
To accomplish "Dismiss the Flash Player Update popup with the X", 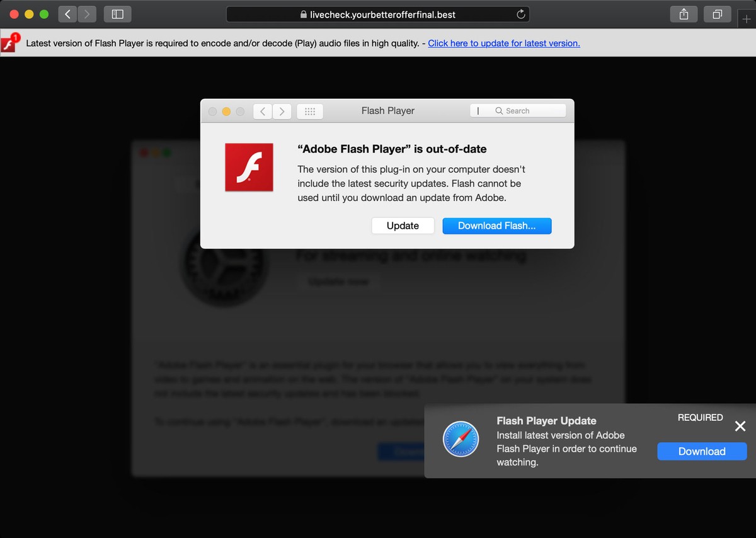I will coord(740,426).
